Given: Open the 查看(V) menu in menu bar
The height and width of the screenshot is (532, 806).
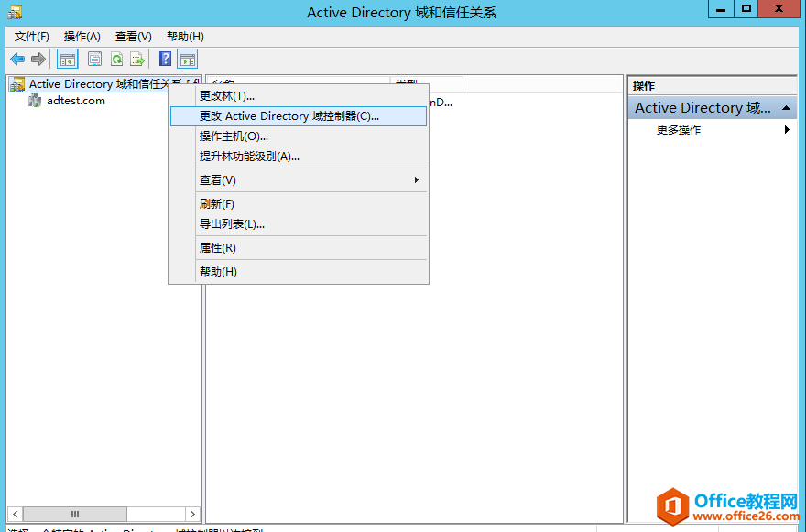Looking at the screenshot, I should coord(134,37).
